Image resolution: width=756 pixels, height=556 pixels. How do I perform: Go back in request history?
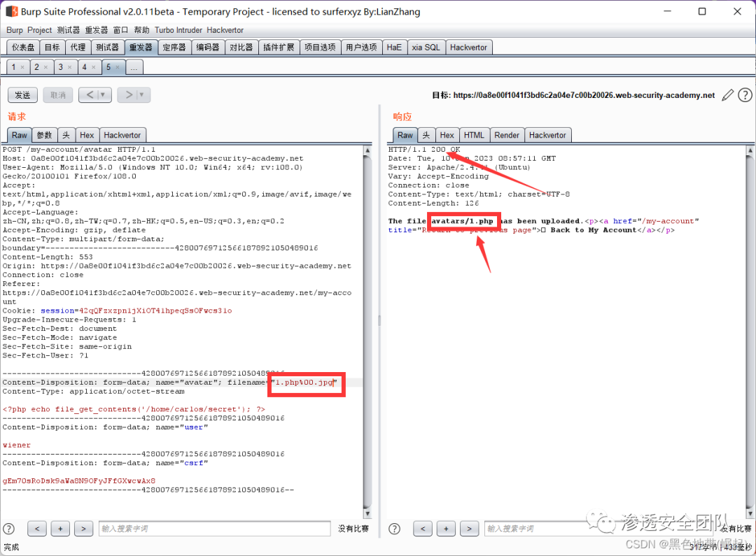89,95
